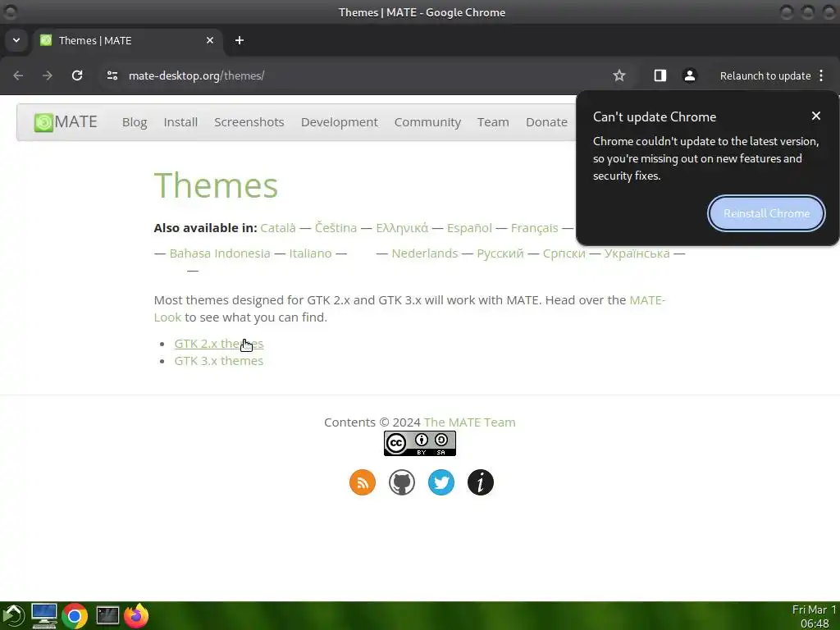
Task: Launch Firefox from the taskbar
Action: [x=136, y=615]
